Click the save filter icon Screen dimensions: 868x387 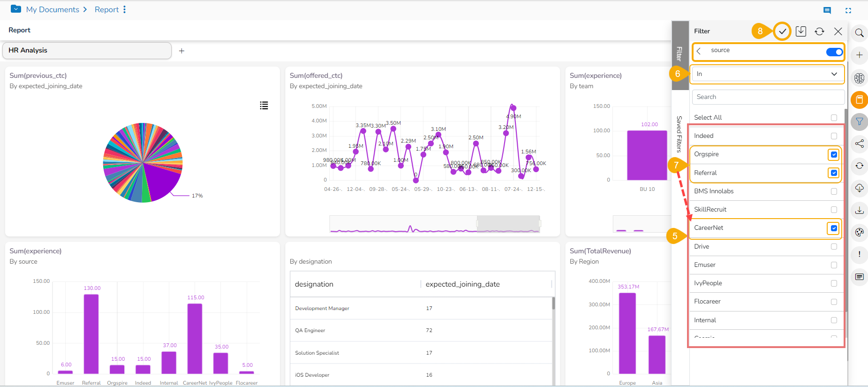[801, 31]
